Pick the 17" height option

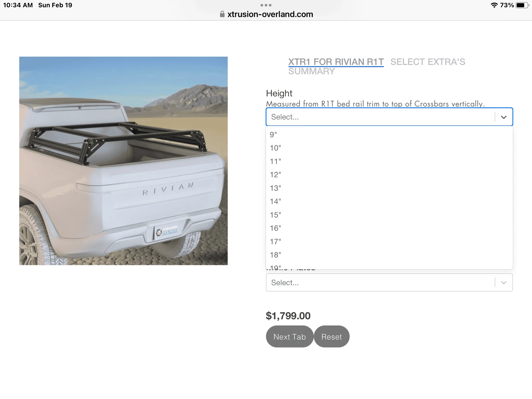tap(389, 242)
